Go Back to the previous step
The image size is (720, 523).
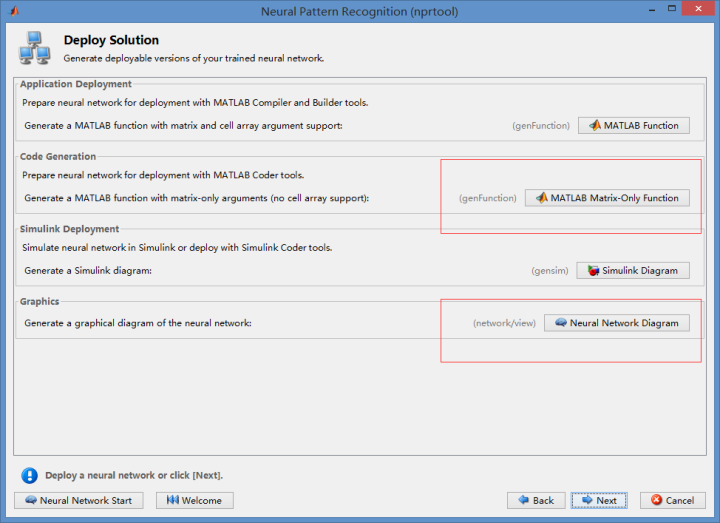pyautogui.click(x=536, y=501)
